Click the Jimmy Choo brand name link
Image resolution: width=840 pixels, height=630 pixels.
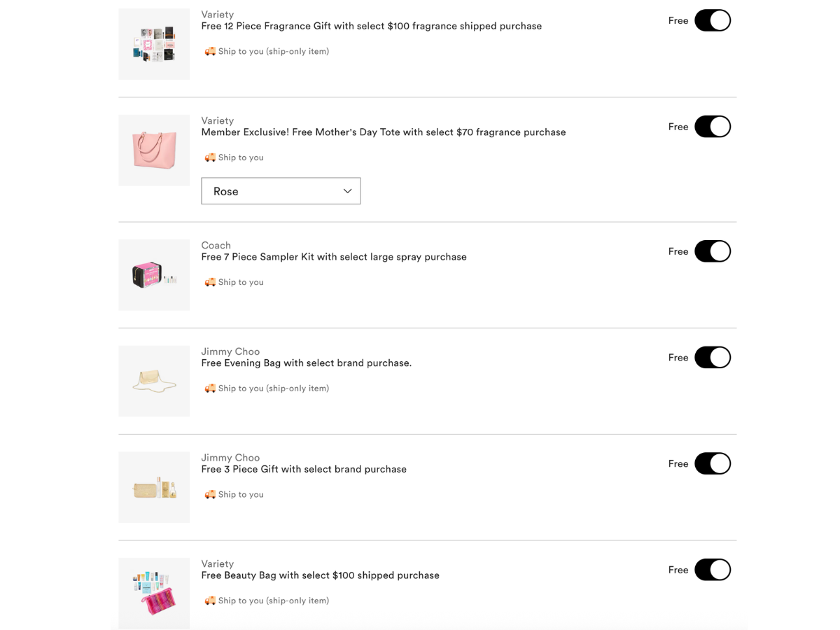[230, 351]
